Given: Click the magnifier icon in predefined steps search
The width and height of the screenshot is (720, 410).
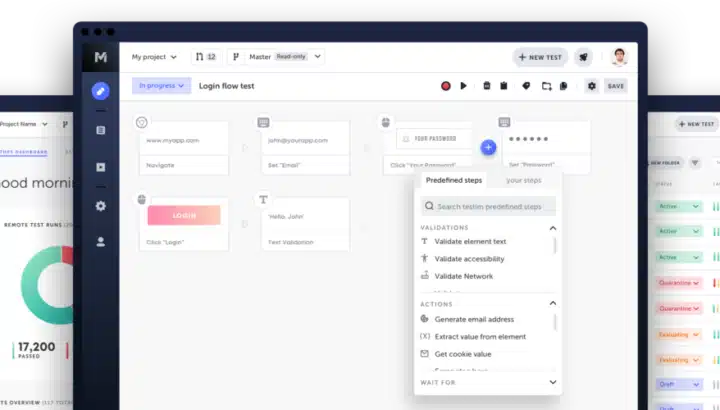Looking at the screenshot, I should [x=429, y=206].
